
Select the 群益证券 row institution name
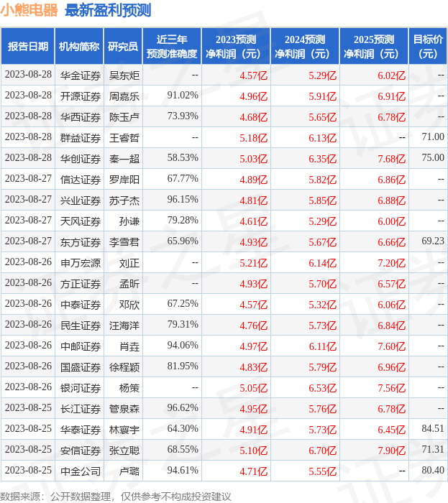pyautogui.click(x=80, y=137)
